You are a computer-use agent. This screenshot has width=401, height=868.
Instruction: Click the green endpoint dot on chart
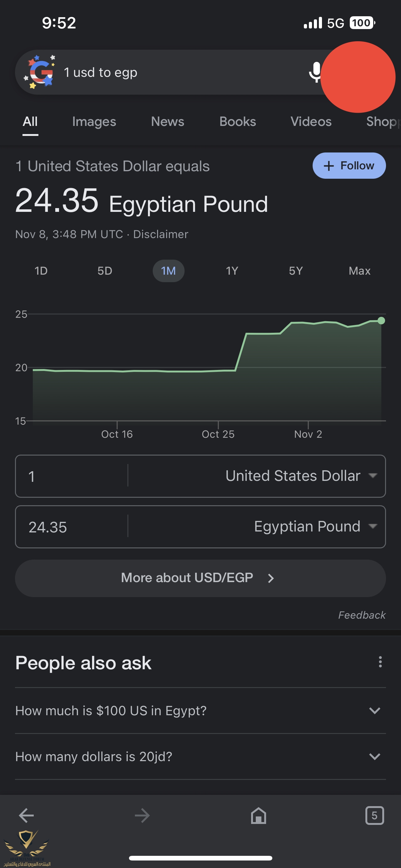point(381,321)
